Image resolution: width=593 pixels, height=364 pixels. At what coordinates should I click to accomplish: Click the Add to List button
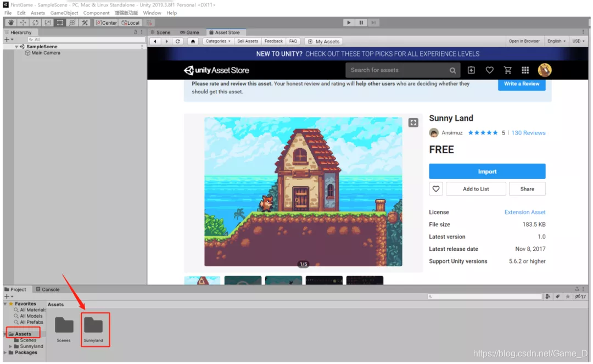pyautogui.click(x=475, y=189)
